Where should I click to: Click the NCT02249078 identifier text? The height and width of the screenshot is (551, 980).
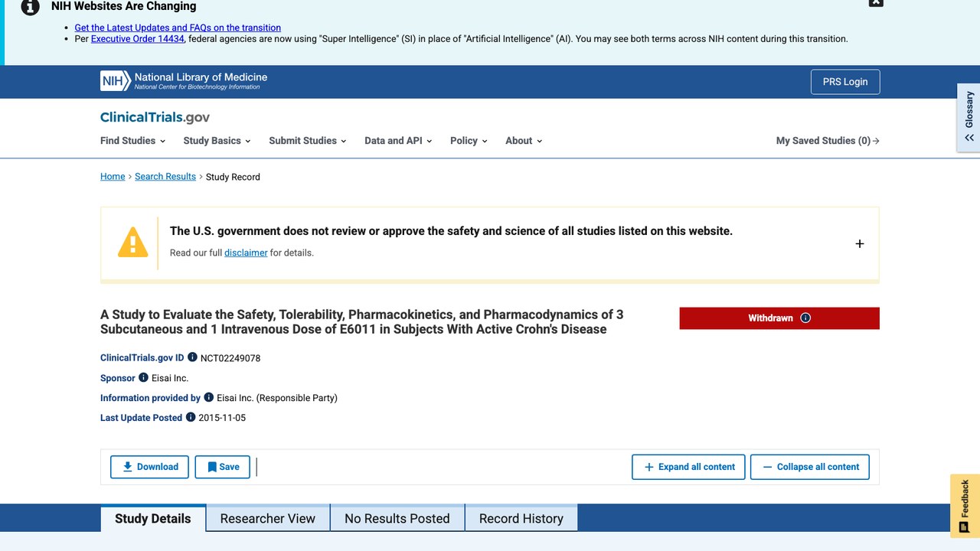coord(230,358)
